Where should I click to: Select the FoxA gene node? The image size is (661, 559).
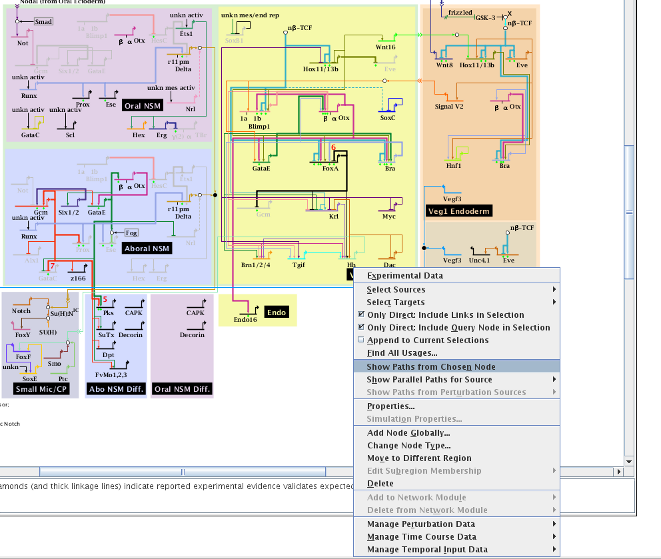tap(327, 170)
